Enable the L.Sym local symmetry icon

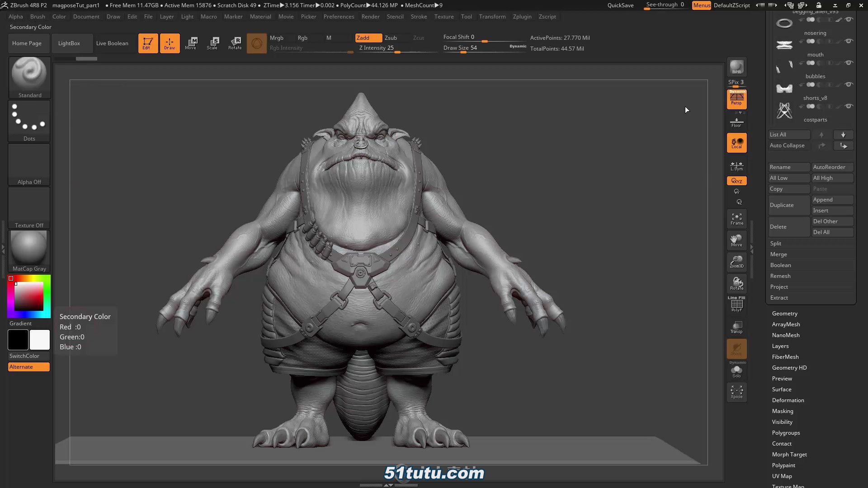pyautogui.click(x=736, y=166)
